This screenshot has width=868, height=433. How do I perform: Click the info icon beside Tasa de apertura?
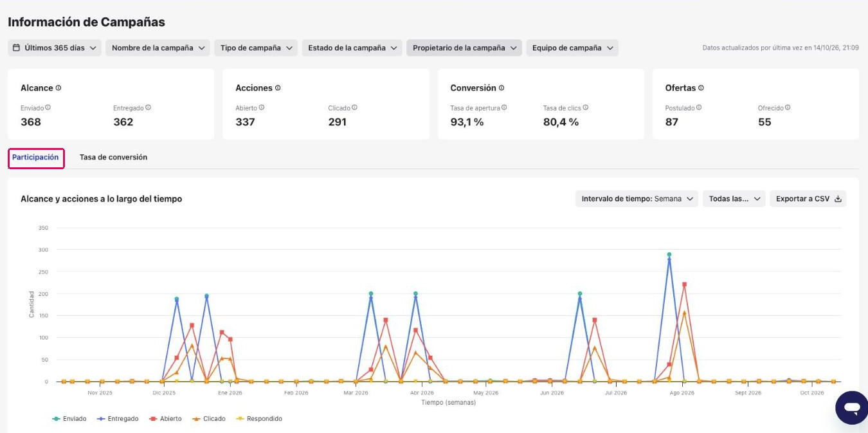pos(504,108)
